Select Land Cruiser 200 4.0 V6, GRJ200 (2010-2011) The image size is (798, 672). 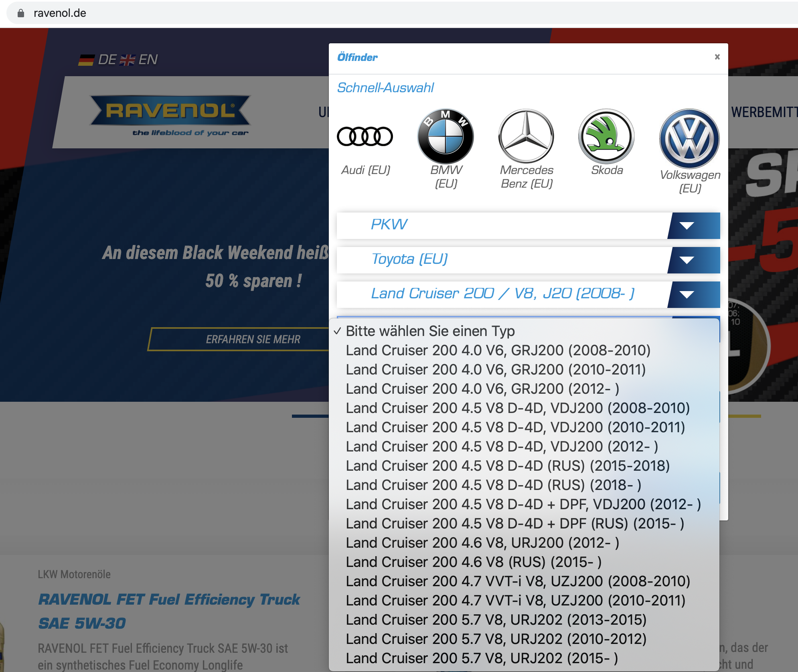click(x=524, y=370)
